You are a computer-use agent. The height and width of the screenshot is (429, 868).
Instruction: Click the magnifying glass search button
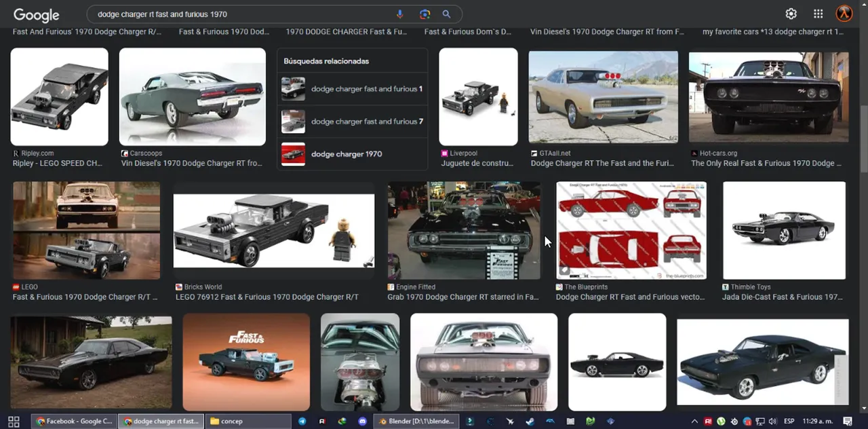pos(446,14)
